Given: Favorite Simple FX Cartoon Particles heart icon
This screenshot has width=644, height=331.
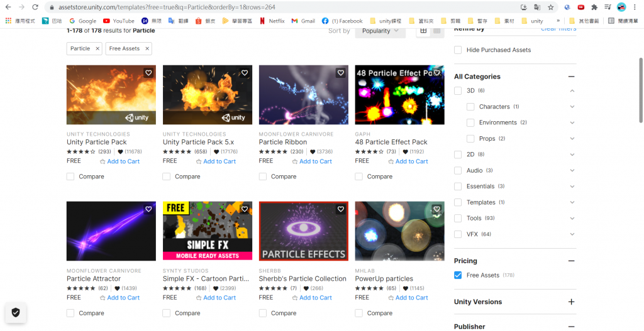Looking at the screenshot, I should [245, 209].
